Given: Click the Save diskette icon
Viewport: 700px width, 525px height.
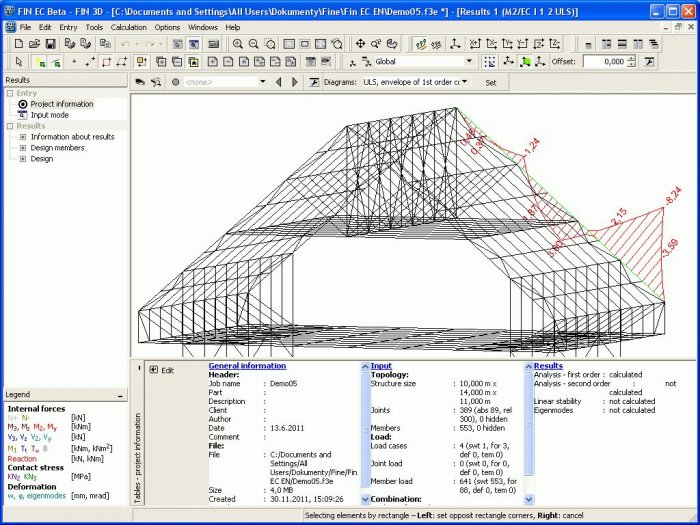Looking at the screenshot, I should pyautogui.click(x=50, y=44).
